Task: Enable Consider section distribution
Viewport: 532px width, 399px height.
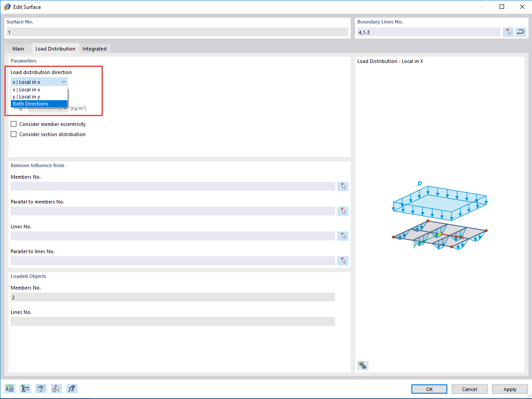Action: click(x=13, y=134)
